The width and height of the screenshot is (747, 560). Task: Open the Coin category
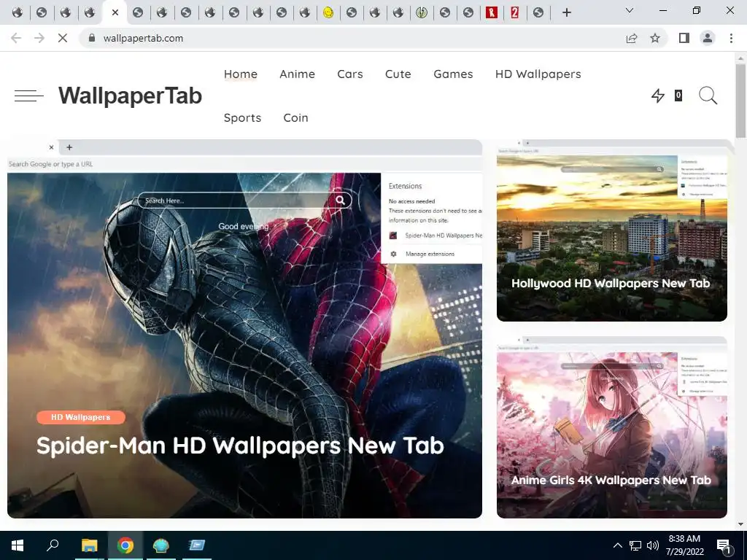[x=296, y=117]
